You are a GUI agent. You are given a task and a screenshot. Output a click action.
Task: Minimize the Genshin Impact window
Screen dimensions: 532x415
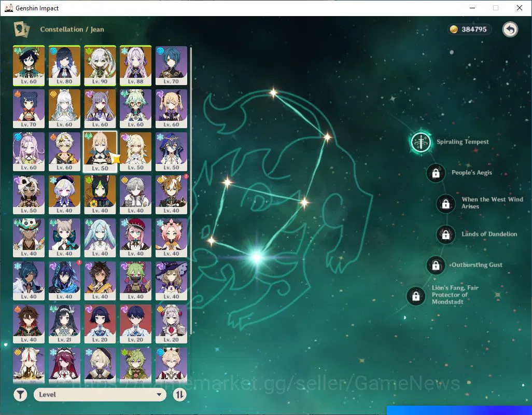click(472, 8)
